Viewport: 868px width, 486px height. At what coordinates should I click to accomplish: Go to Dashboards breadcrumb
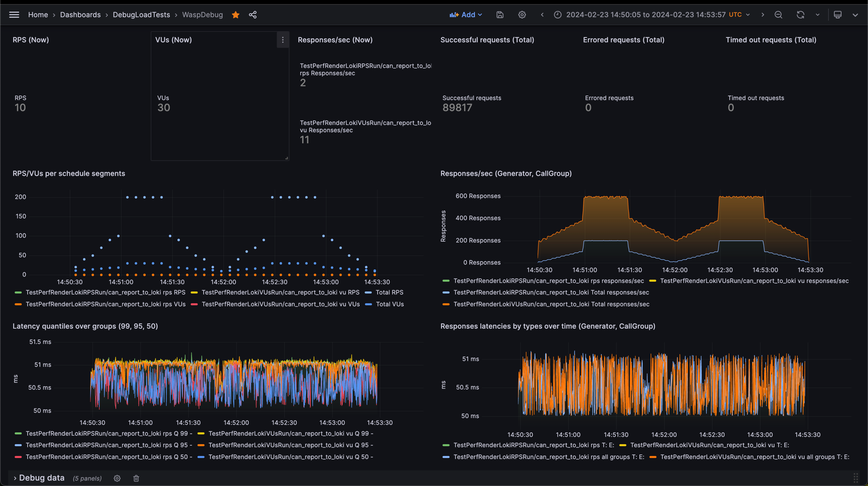coord(80,15)
